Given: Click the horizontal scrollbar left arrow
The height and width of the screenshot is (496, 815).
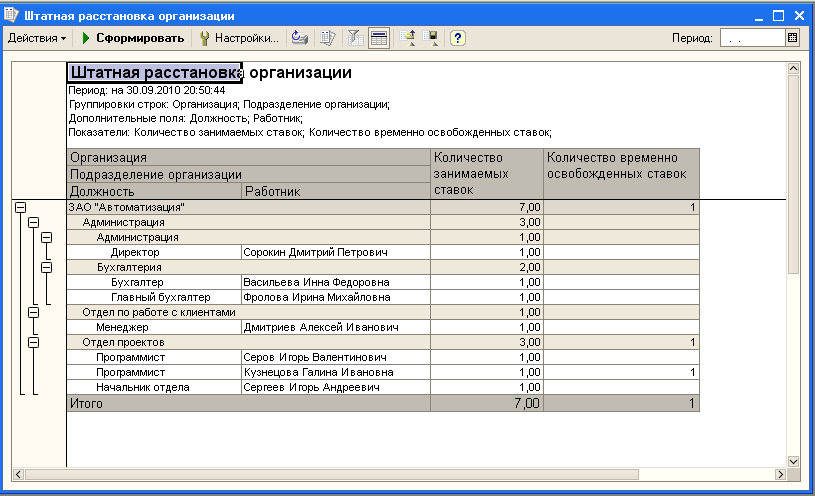Looking at the screenshot, I should pos(18,474).
